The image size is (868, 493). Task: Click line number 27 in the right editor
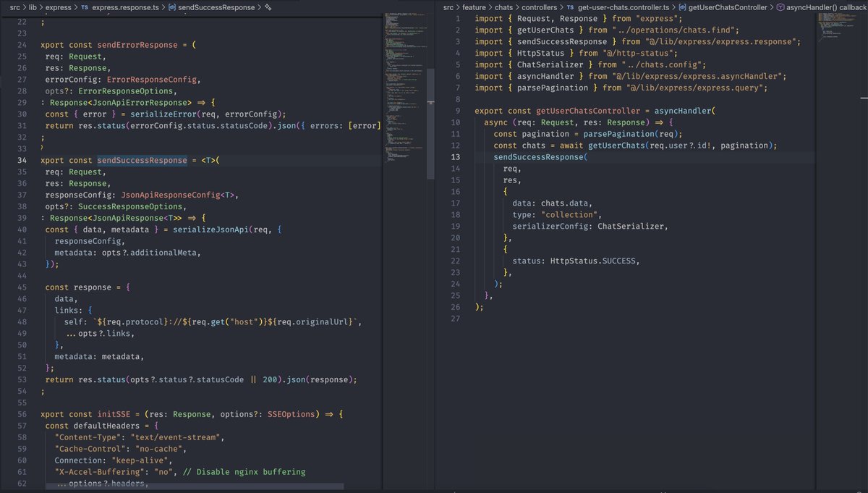pos(455,319)
